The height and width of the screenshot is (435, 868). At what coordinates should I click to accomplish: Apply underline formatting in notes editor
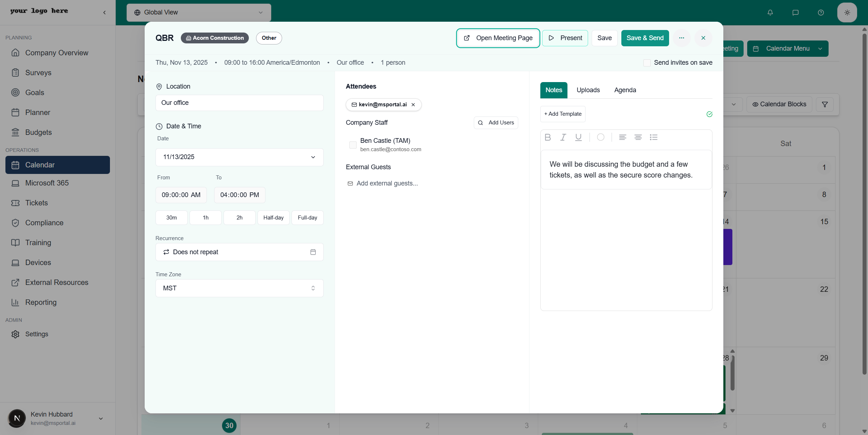point(578,137)
